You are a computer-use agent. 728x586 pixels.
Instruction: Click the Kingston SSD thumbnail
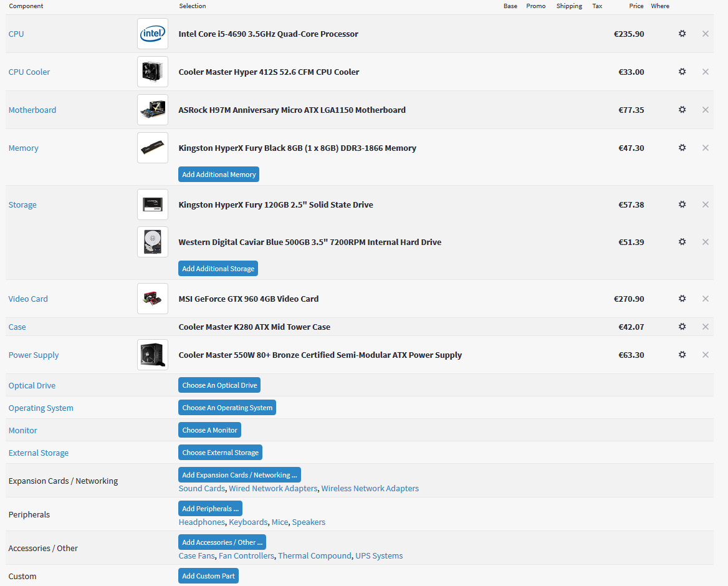tap(153, 204)
